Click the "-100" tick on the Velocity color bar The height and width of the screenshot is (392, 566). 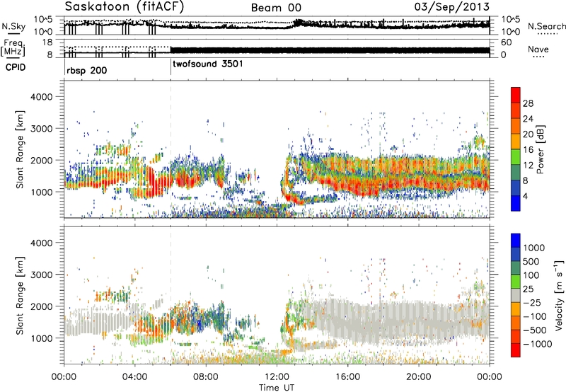(534, 316)
